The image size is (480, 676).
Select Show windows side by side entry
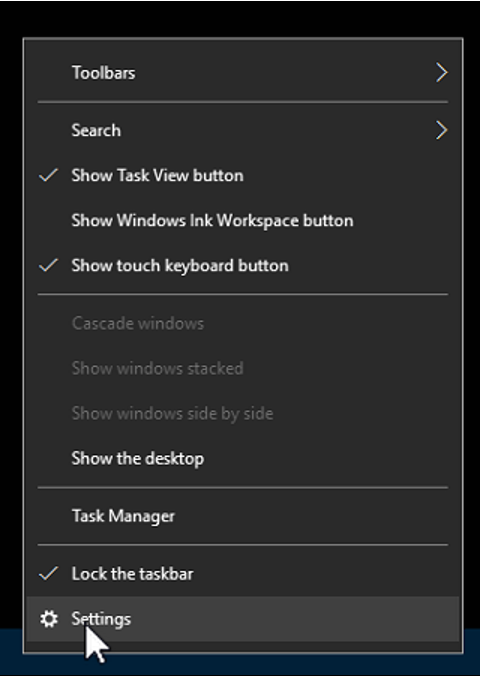243,413
